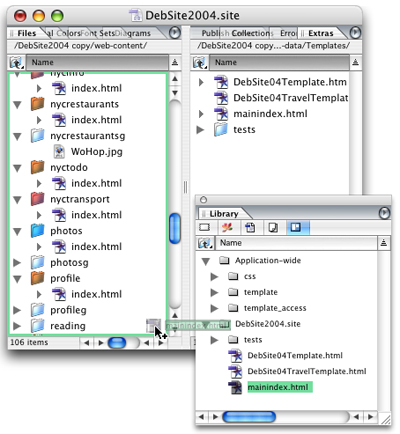Select the nyctransport red folder icon
400x434 pixels.
pos(37,199)
